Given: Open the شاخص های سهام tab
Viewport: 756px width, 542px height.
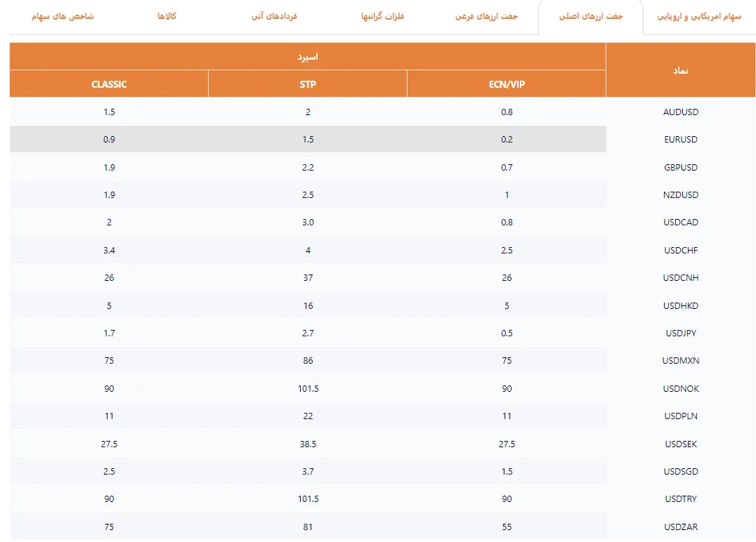Looking at the screenshot, I should coord(63,17).
